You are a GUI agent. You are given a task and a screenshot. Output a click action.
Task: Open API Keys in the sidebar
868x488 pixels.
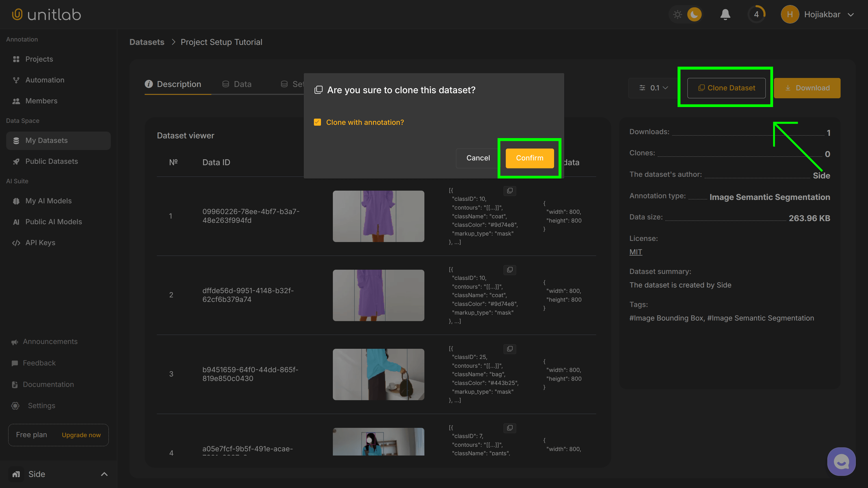click(40, 243)
